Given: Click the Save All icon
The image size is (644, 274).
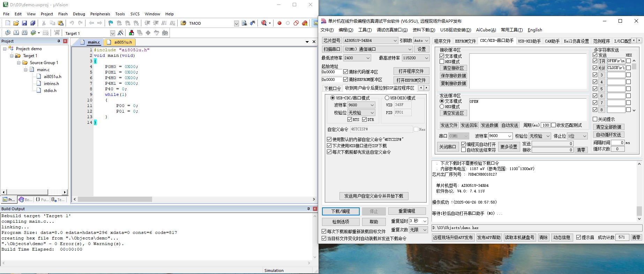Looking at the screenshot, I should [x=33, y=23].
